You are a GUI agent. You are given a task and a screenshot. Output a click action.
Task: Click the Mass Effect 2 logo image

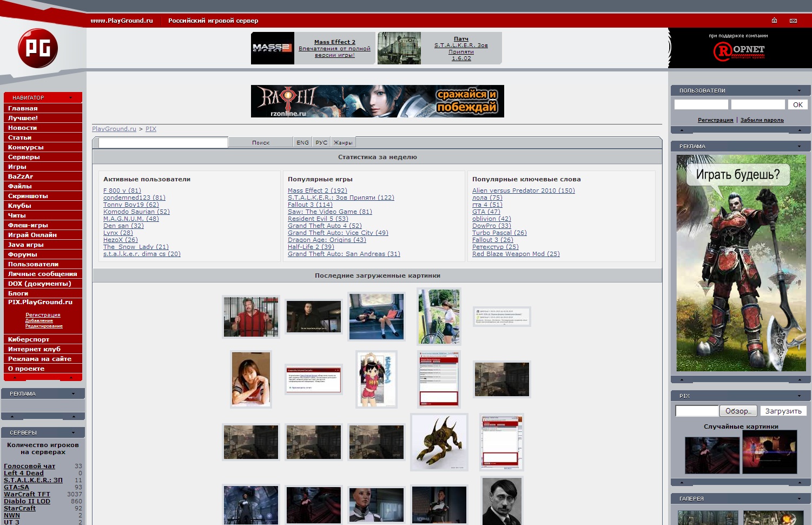click(x=273, y=48)
